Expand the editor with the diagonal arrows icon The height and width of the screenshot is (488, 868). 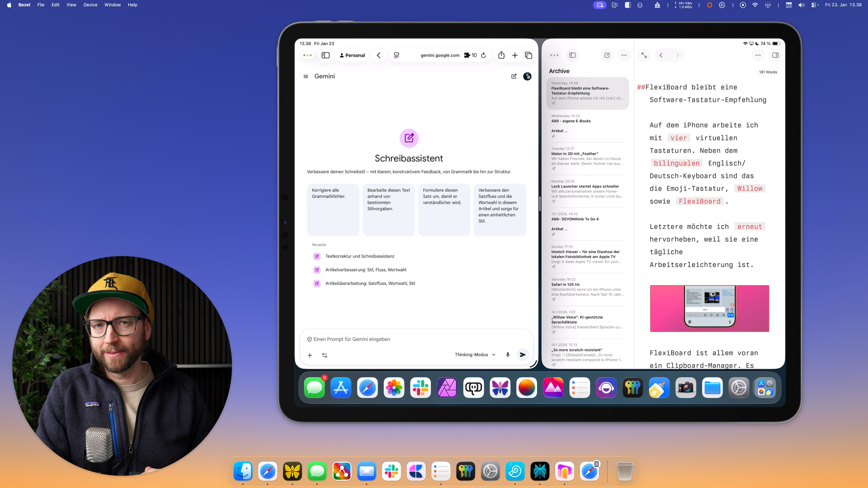tap(644, 55)
